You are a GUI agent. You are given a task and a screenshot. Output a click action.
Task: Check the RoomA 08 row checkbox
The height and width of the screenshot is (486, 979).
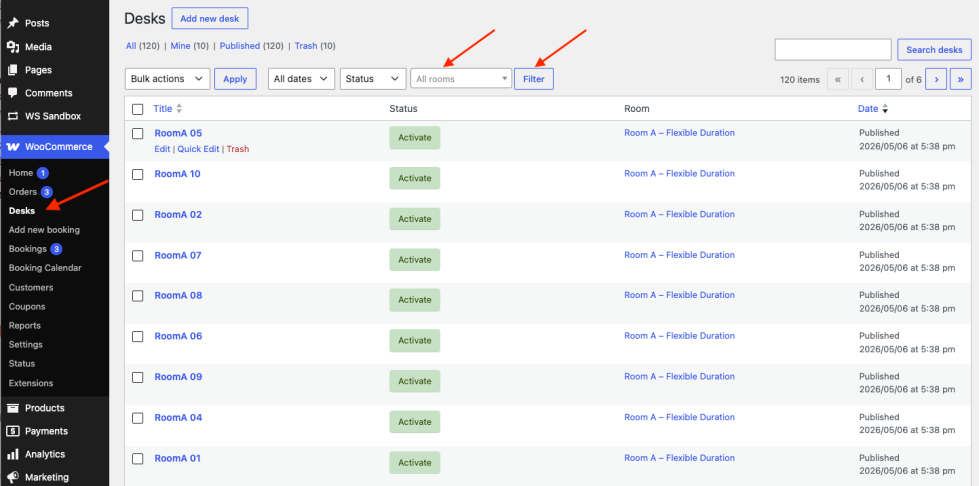[x=138, y=296]
